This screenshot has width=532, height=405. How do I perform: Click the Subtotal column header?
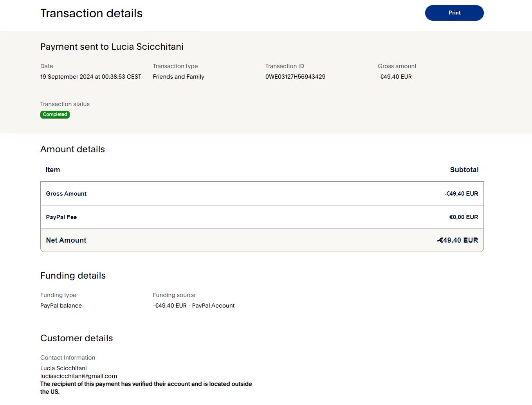pyautogui.click(x=464, y=170)
